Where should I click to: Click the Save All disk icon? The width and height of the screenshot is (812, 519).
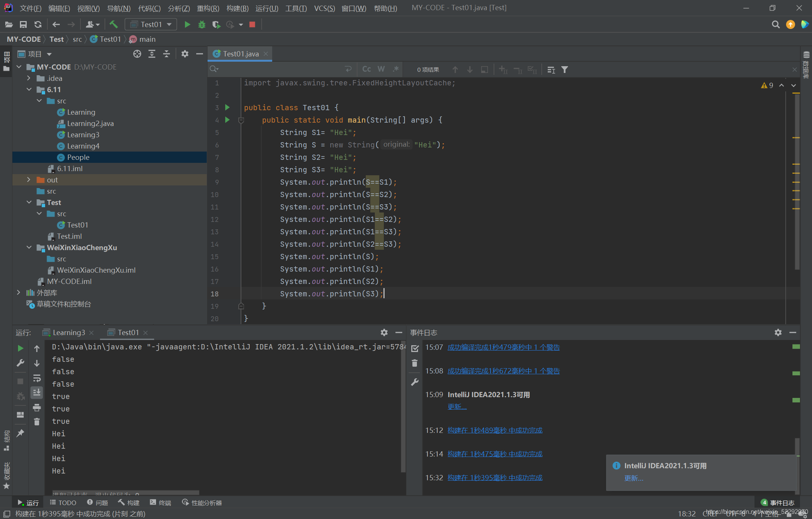pyautogui.click(x=23, y=24)
